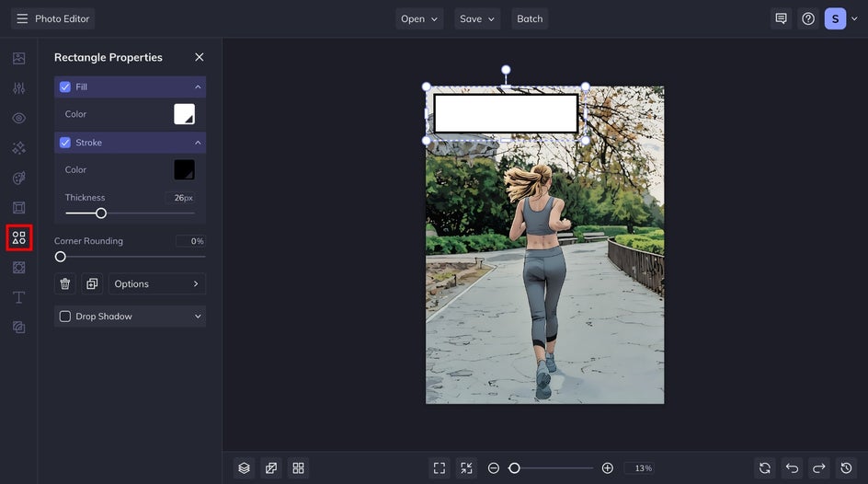Redo the last action

(819, 468)
